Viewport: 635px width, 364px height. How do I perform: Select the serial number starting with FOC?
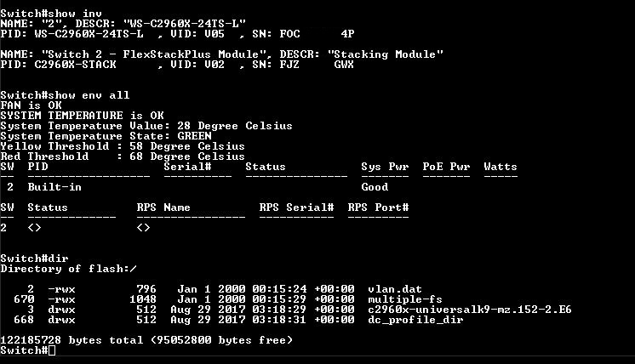coord(317,34)
